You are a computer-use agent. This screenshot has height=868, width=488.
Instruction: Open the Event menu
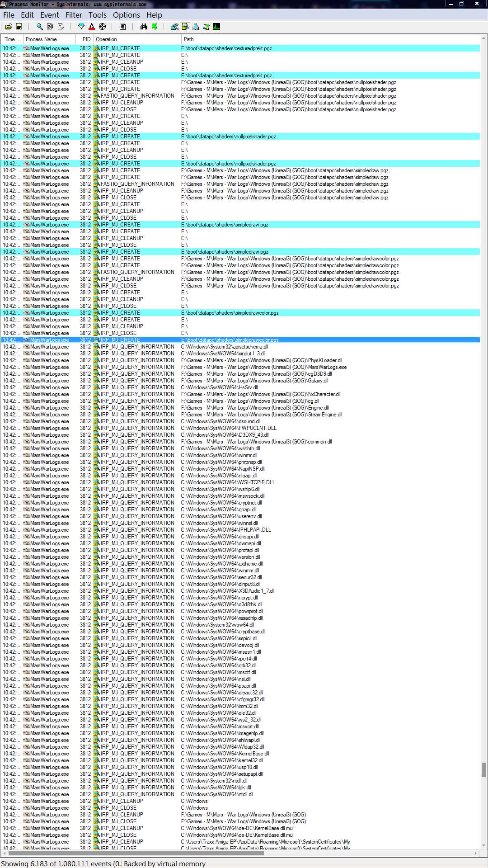point(50,15)
